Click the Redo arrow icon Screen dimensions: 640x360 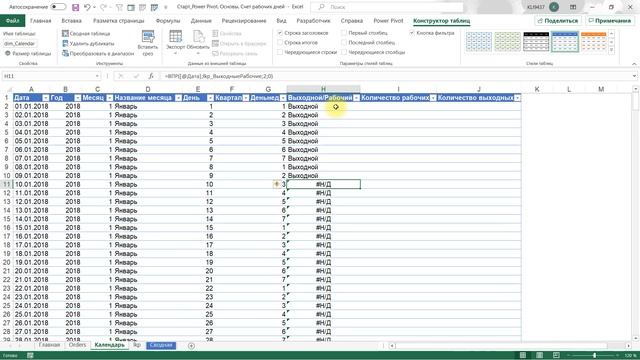[103, 7]
